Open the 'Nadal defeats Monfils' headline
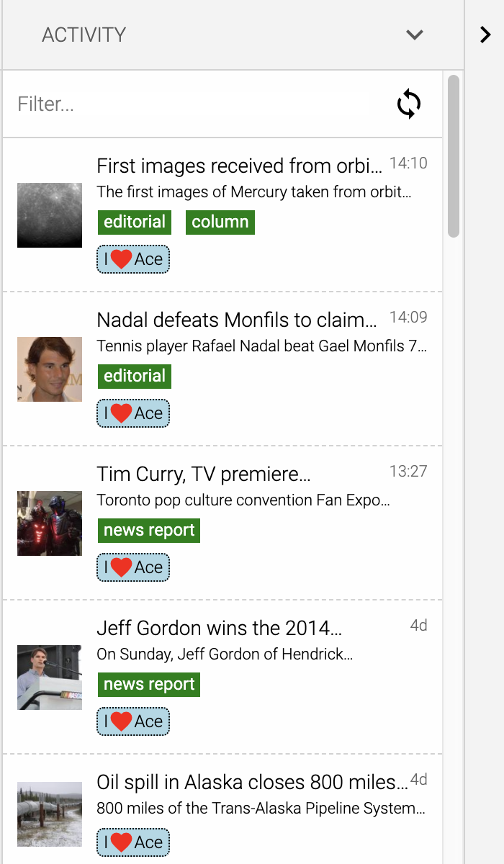The height and width of the screenshot is (864, 504). (236, 320)
